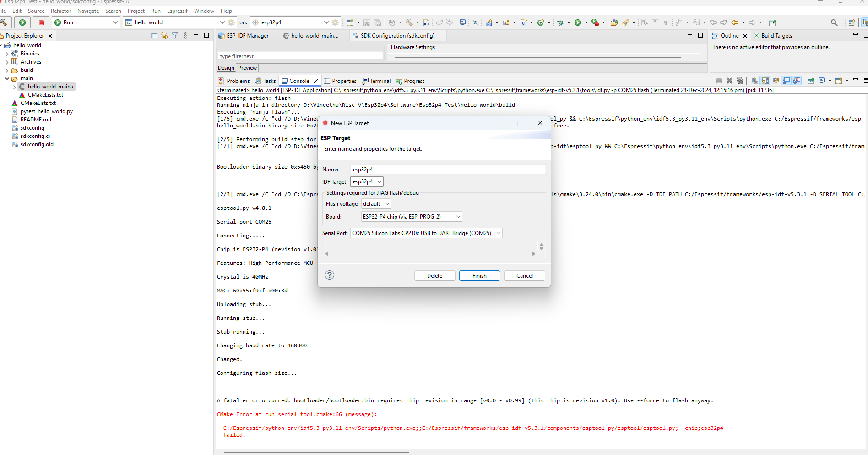This screenshot has height=455, width=868.
Task: Open the Project menu
Action: 136,11
